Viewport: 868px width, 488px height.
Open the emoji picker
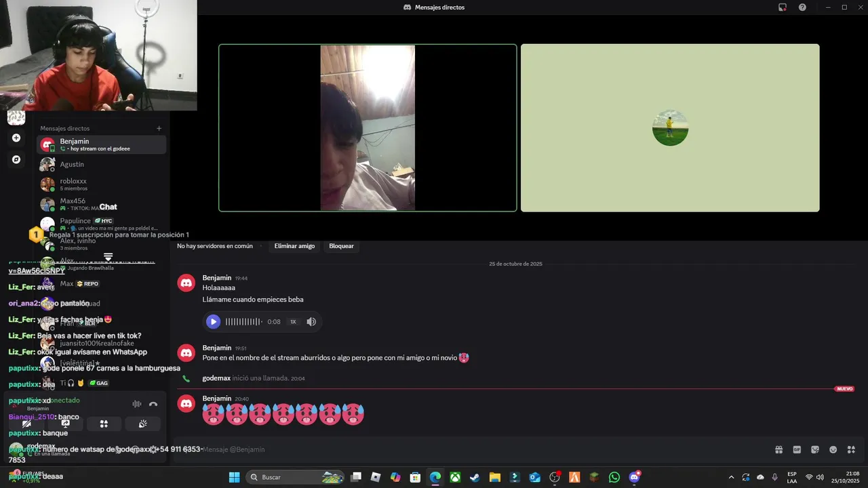coord(833,449)
